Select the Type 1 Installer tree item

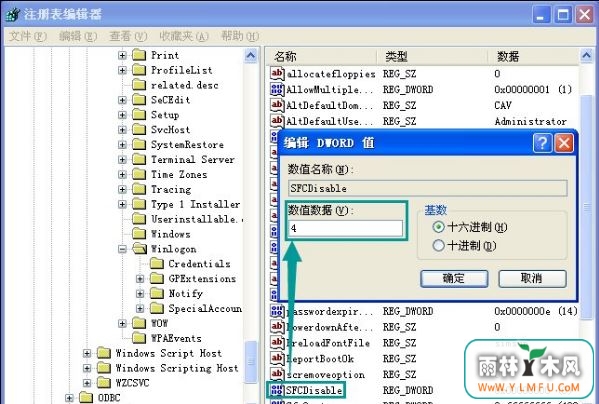196,204
